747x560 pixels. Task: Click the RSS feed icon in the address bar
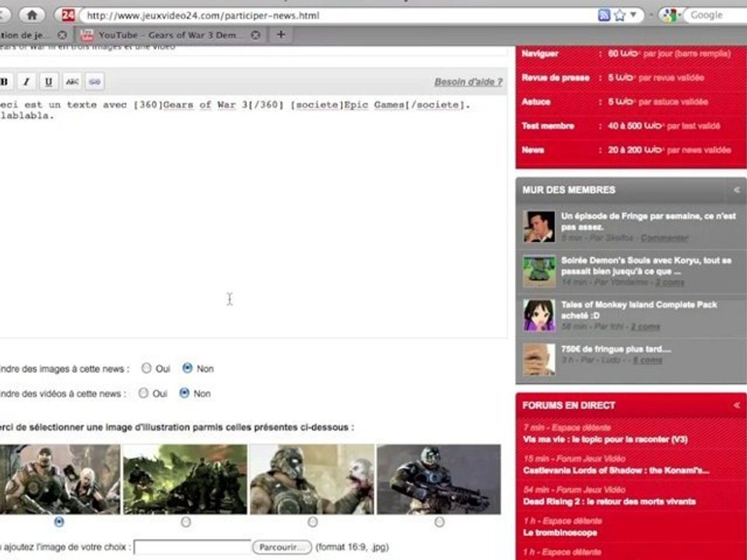click(604, 16)
